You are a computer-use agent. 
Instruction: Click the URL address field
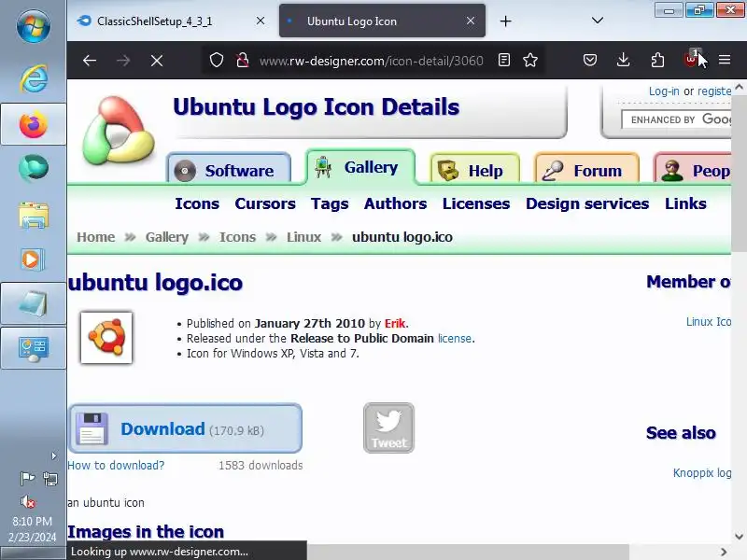(x=371, y=61)
